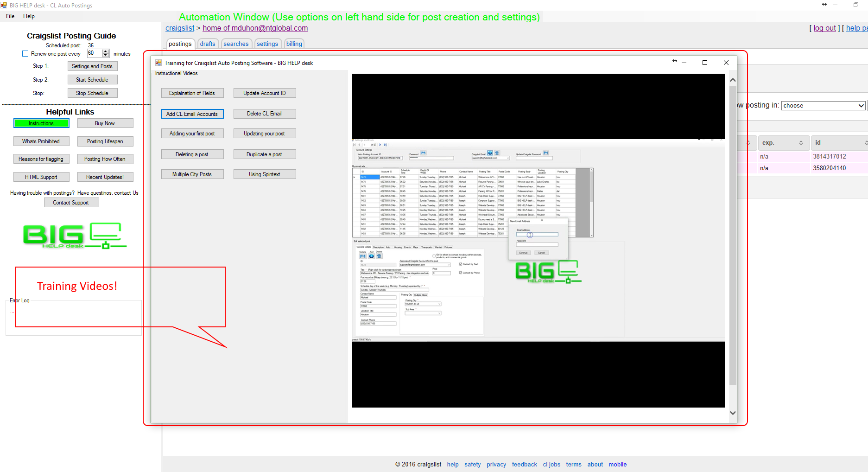Viewport: 868px width, 472px height.
Task: Click the Training window vertical scrollbar thumb
Action: [733, 235]
